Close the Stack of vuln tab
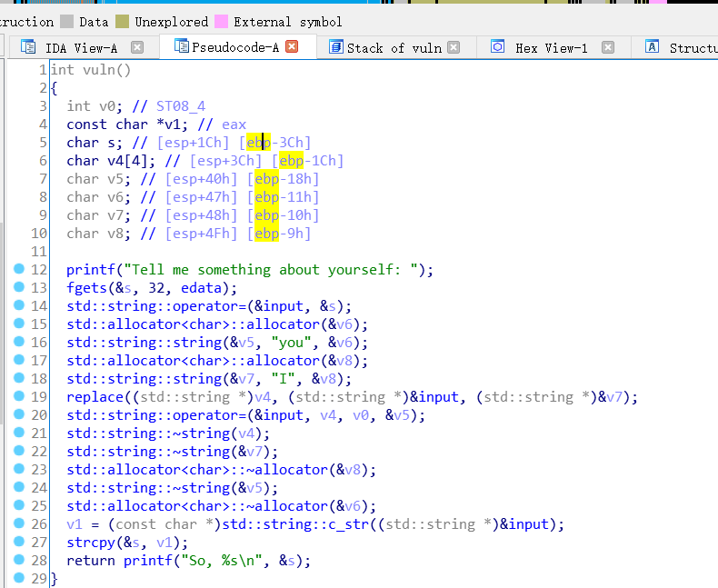This screenshot has width=718, height=588. pyautogui.click(x=454, y=47)
